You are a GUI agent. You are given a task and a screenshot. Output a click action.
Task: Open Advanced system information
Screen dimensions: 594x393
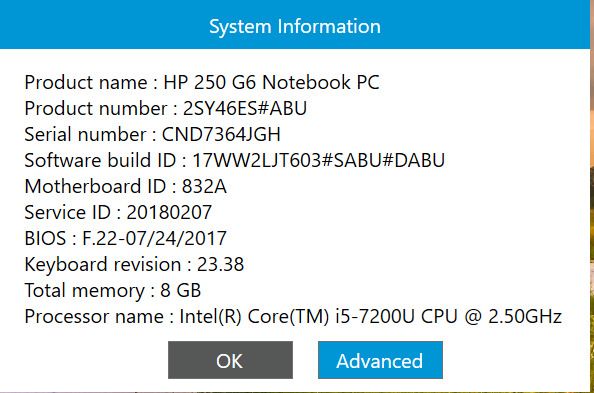coord(380,360)
